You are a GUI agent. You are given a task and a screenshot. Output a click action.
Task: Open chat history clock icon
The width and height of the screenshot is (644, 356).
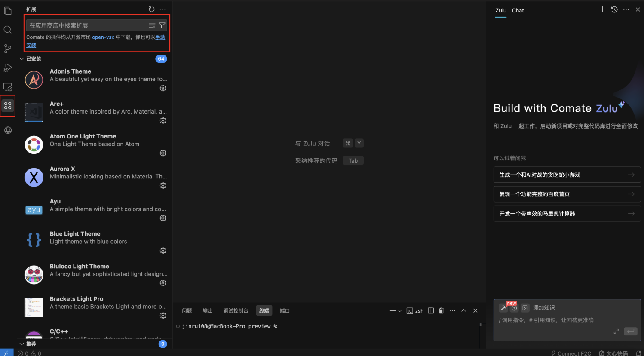pos(614,9)
